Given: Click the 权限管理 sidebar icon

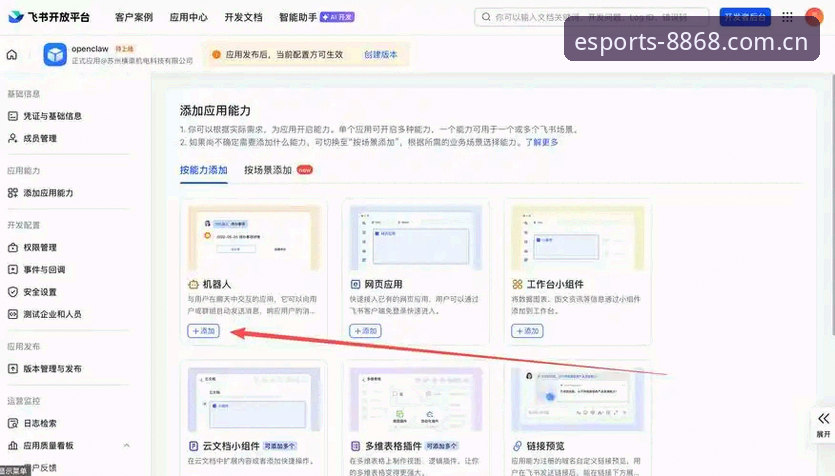Looking at the screenshot, I should point(13,248).
